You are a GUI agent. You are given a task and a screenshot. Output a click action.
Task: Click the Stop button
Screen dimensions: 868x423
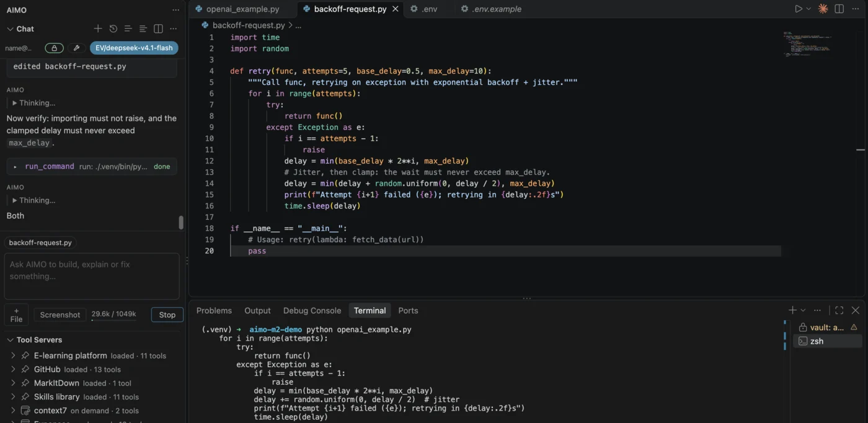pyautogui.click(x=167, y=315)
